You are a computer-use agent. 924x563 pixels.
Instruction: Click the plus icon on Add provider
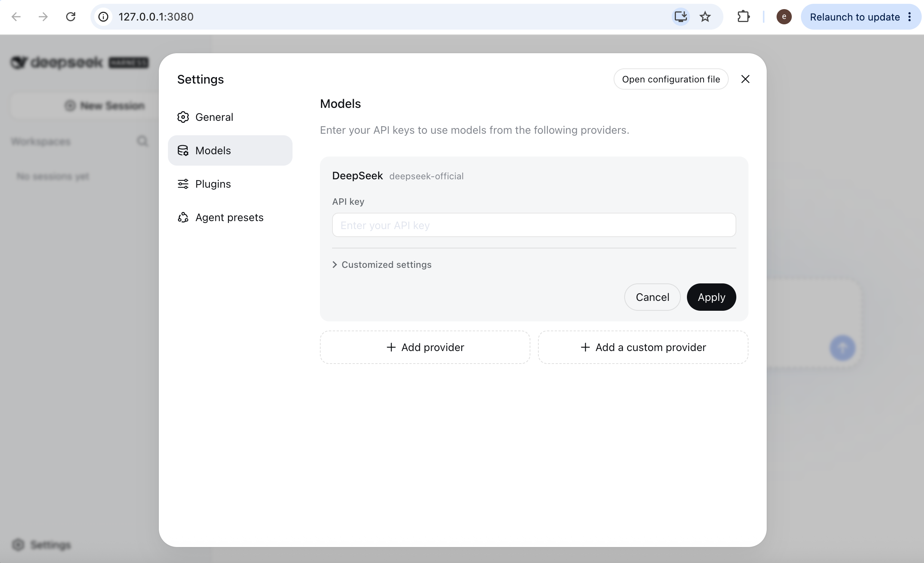click(x=391, y=347)
